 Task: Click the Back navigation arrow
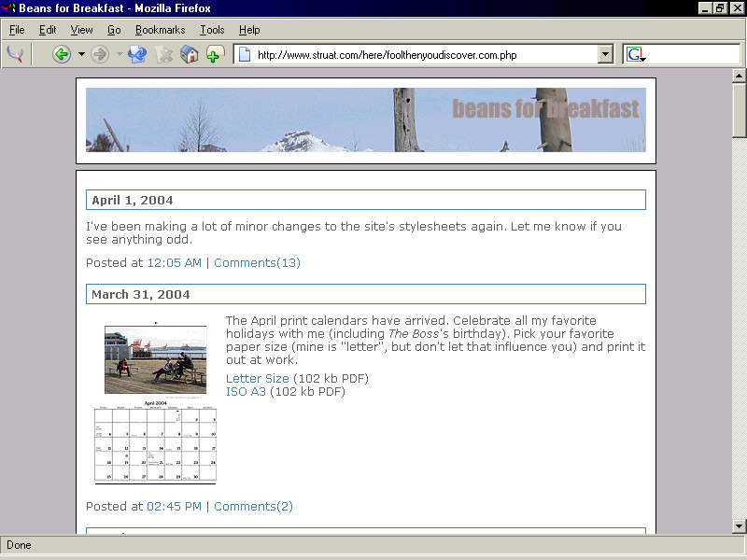click(62, 54)
